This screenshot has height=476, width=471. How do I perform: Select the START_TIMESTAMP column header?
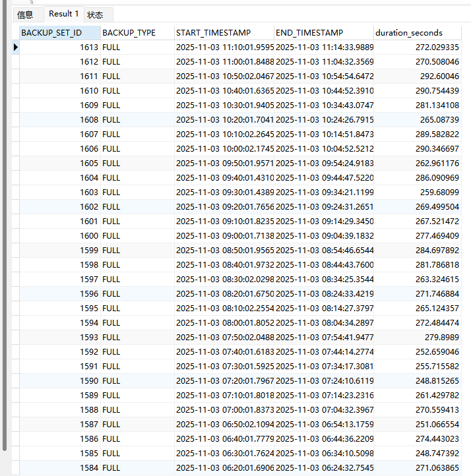(x=224, y=32)
